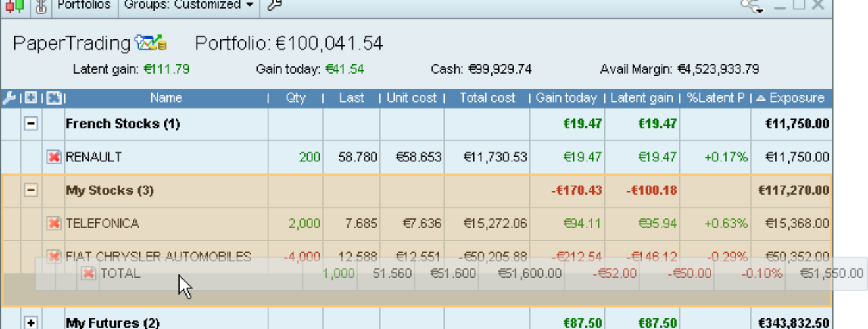Select the TELEFONICA row name
Image resolution: width=868 pixels, height=329 pixels.
(103, 224)
